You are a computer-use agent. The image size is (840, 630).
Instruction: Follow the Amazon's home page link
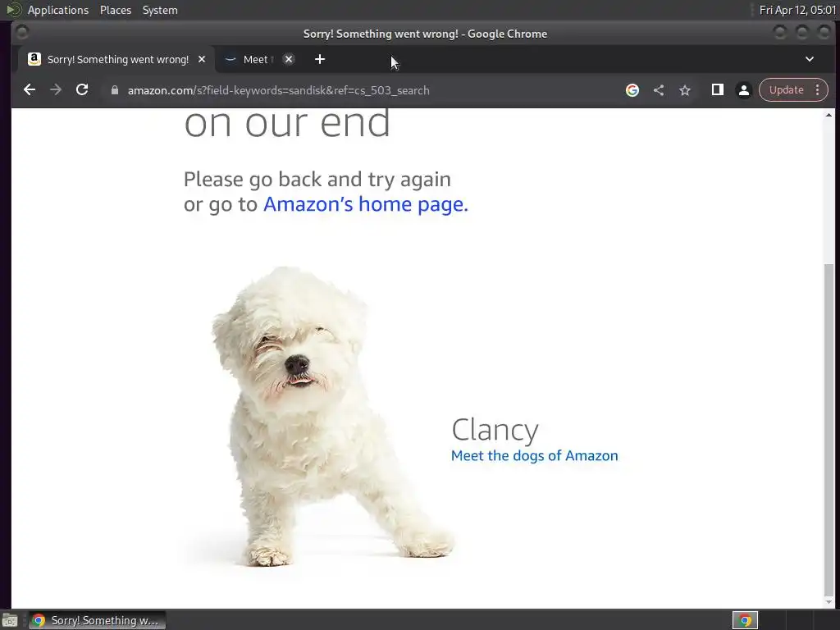tap(365, 204)
